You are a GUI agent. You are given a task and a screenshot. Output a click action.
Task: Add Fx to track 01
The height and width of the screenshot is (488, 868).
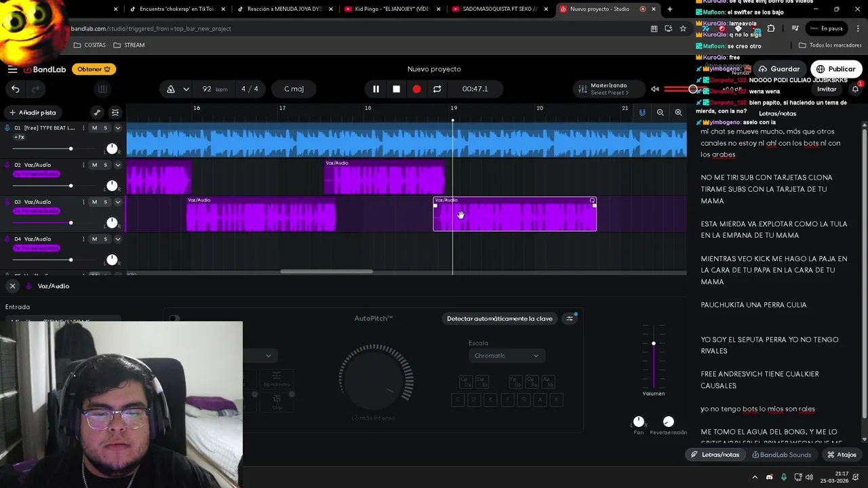tap(19, 137)
